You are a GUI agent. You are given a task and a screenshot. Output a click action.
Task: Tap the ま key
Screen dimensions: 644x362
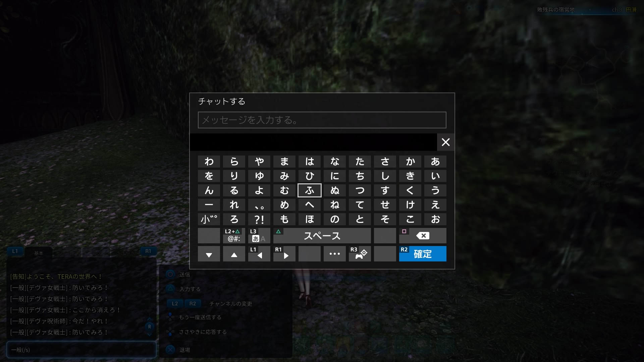(x=284, y=162)
